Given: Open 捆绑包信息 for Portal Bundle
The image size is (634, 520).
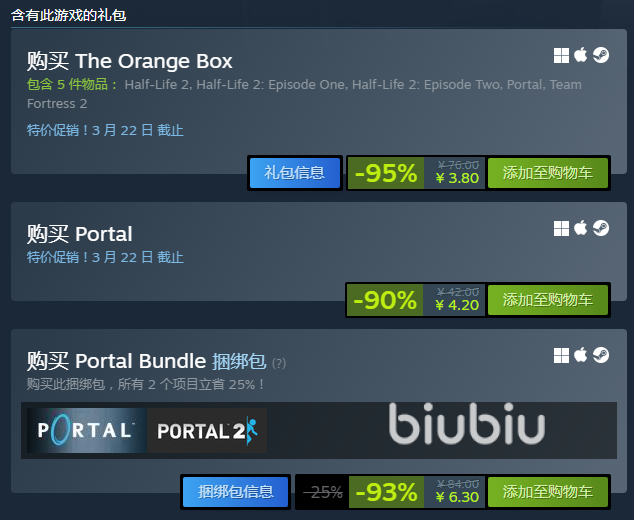Looking at the screenshot, I should 235,492.
